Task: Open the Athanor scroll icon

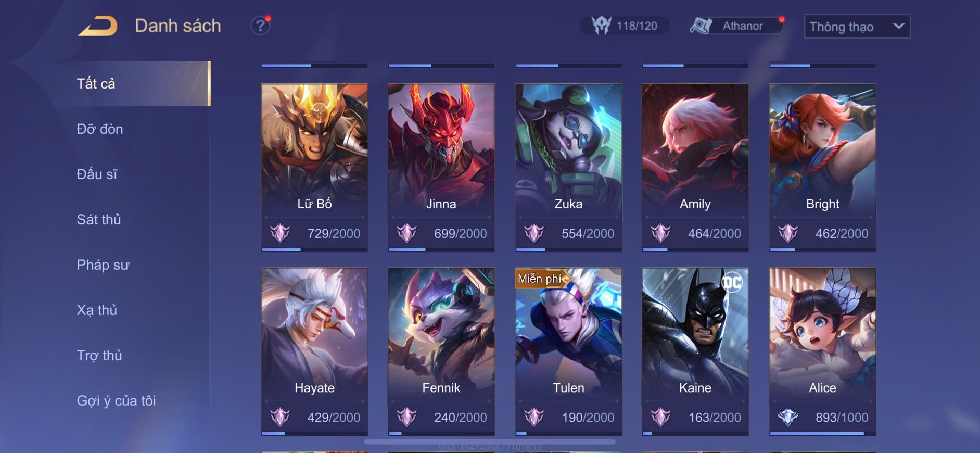Action: 701,26
